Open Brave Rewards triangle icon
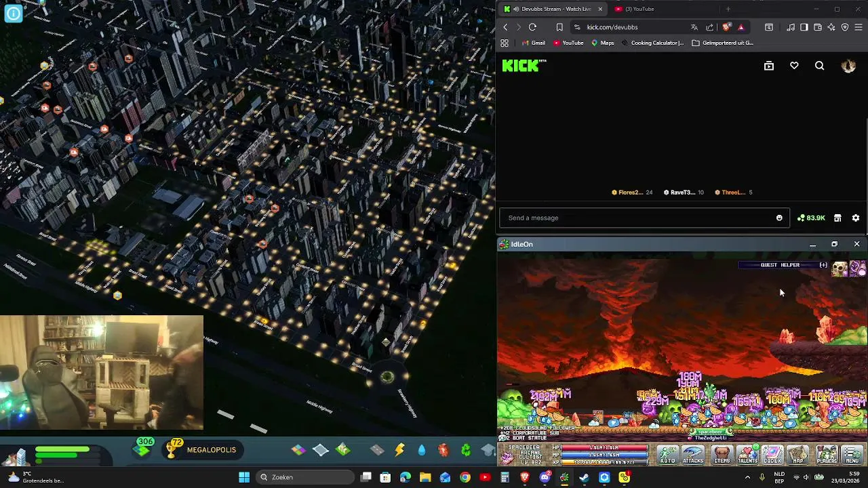The height and width of the screenshot is (488, 868). tap(741, 27)
